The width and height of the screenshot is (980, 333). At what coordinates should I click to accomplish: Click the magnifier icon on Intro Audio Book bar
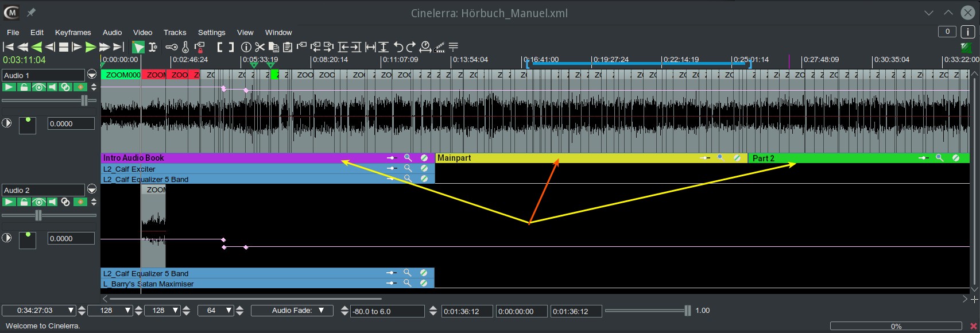(408, 158)
